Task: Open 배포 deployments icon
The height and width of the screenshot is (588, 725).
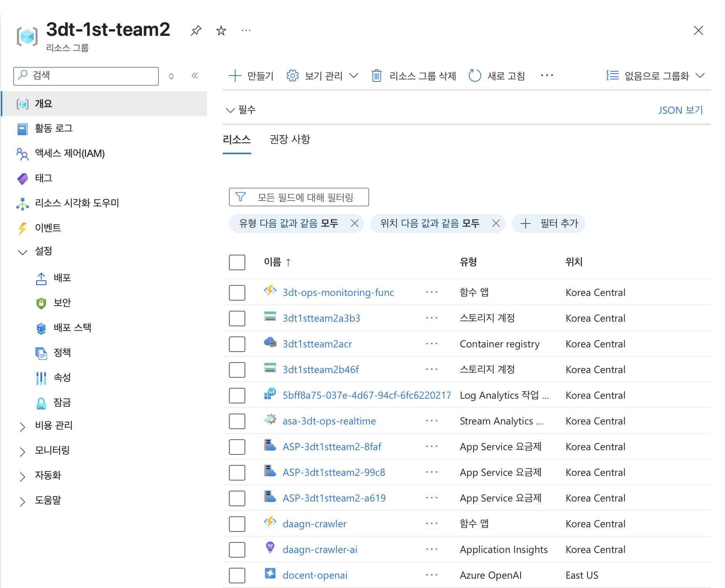Action: (41, 278)
